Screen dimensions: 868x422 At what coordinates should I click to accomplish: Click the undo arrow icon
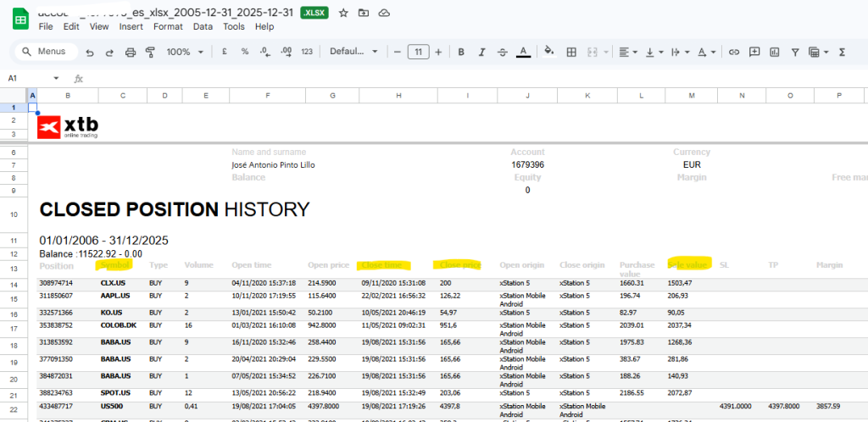tap(90, 53)
